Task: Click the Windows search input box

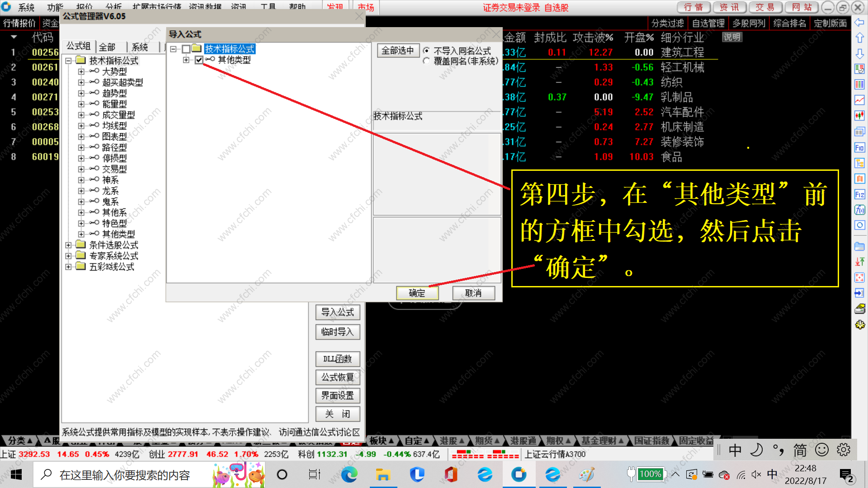Action: point(124,475)
